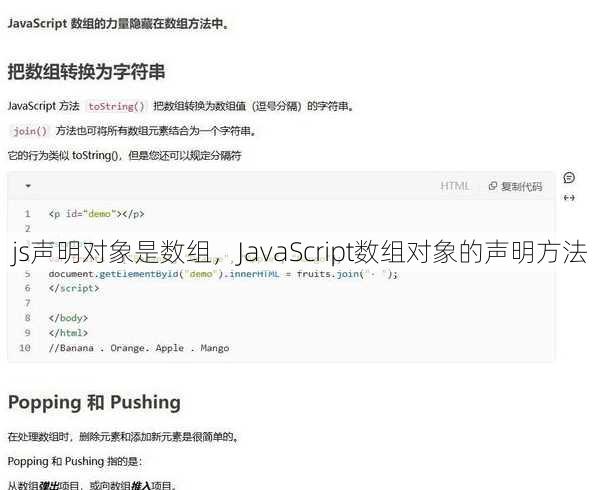
Task: Open the comment bubble icon beside code block
Action: click(x=569, y=178)
